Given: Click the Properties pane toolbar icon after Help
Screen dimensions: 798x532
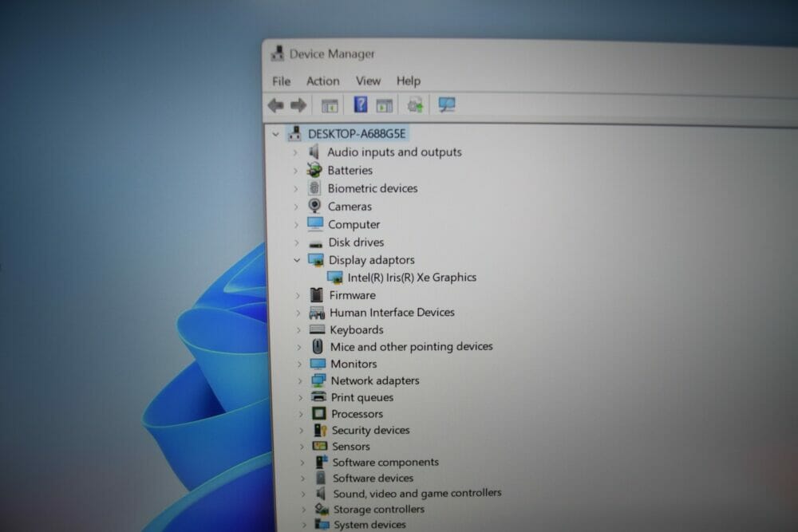Looking at the screenshot, I should click(385, 105).
